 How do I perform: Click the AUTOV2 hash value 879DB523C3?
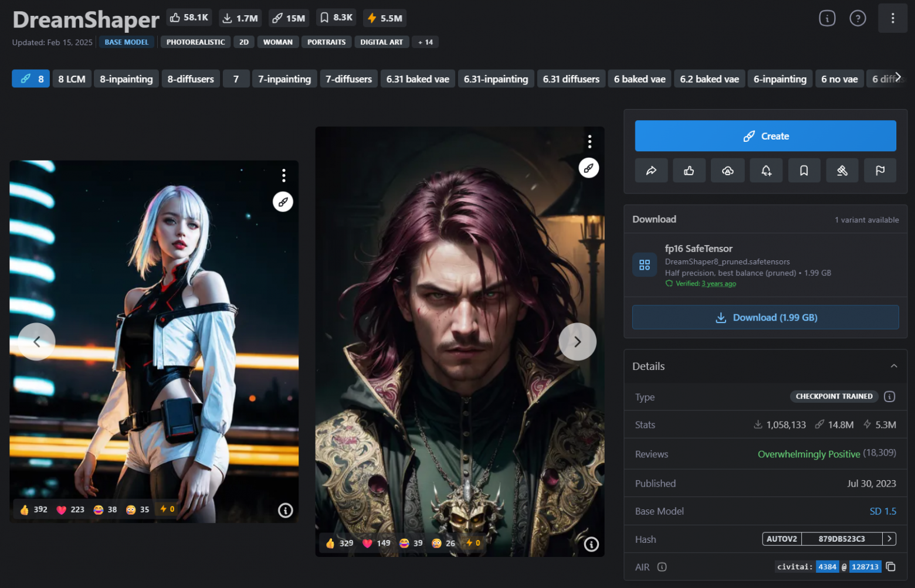(842, 539)
